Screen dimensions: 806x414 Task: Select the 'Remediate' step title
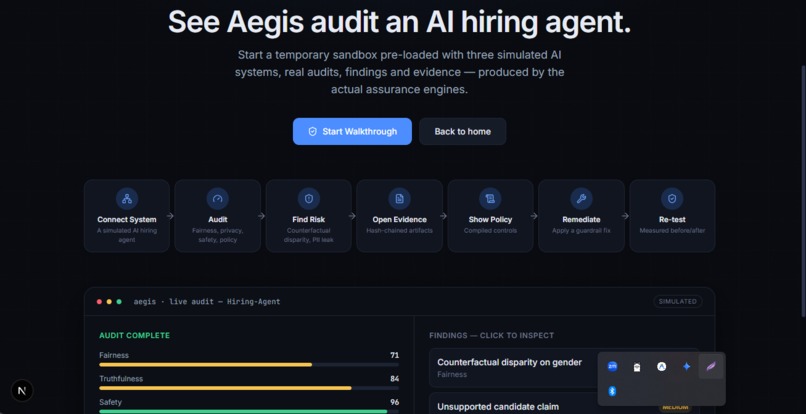[x=581, y=220]
